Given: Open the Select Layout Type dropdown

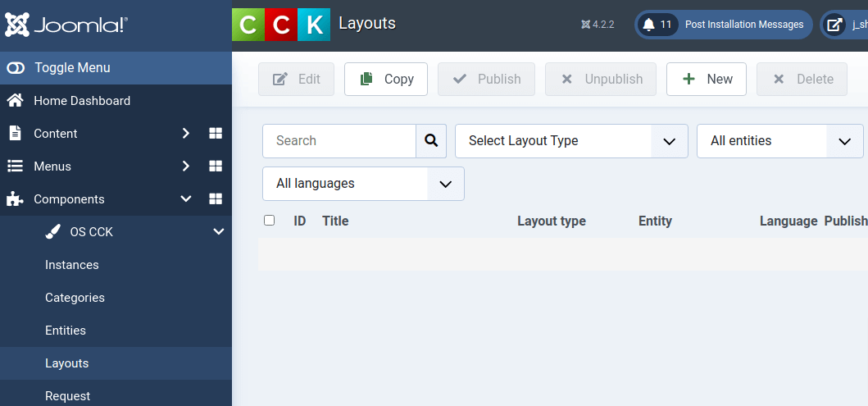Looking at the screenshot, I should click(571, 141).
